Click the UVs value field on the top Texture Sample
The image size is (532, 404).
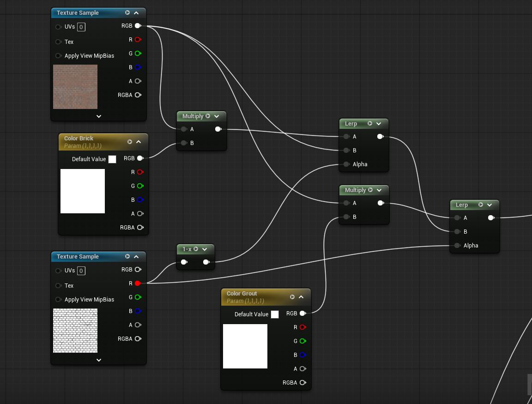click(81, 27)
